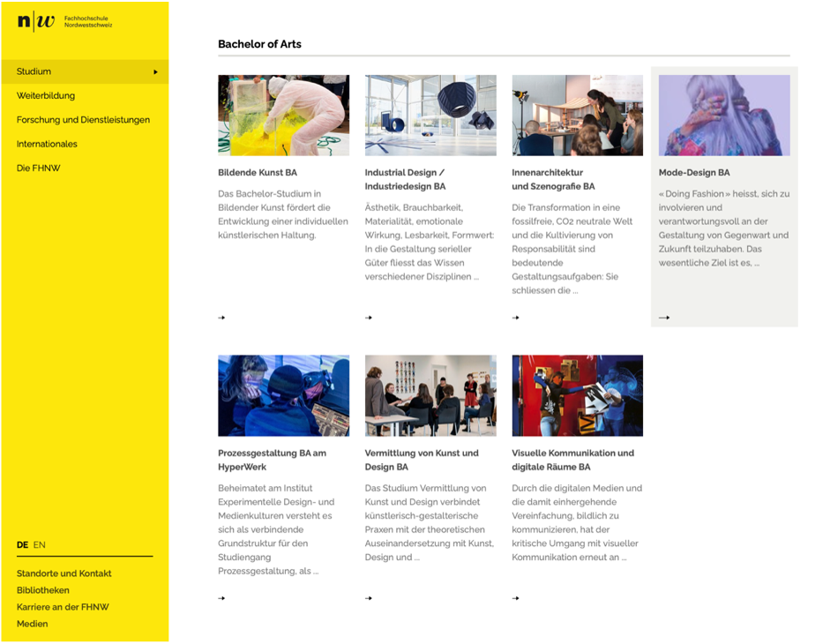Click the arrow under Prozessgestaltung BA am HyperWerk
The height and width of the screenshot is (644, 830).
pyautogui.click(x=221, y=598)
